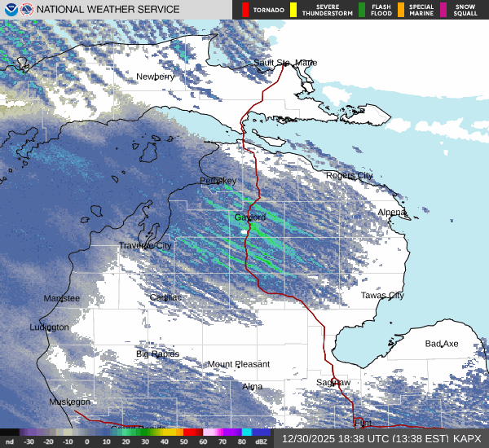Click the NOAA logo emblem
489x448 pixels.
pyautogui.click(x=11, y=10)
